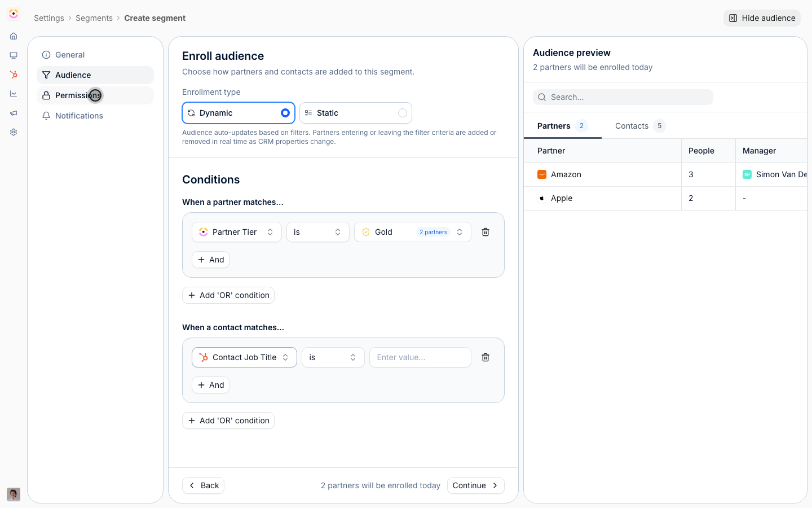Click the Settings breadcrumb link
Screen dimensions: 812x508
(x=49, y=18)
